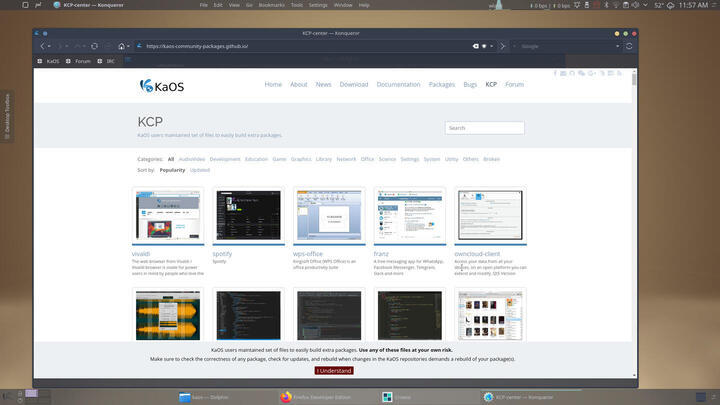This screenshot has height=405, width=720.
Task: Open the IRC bookmark in bookmarks toolbar
Action: 106,61
